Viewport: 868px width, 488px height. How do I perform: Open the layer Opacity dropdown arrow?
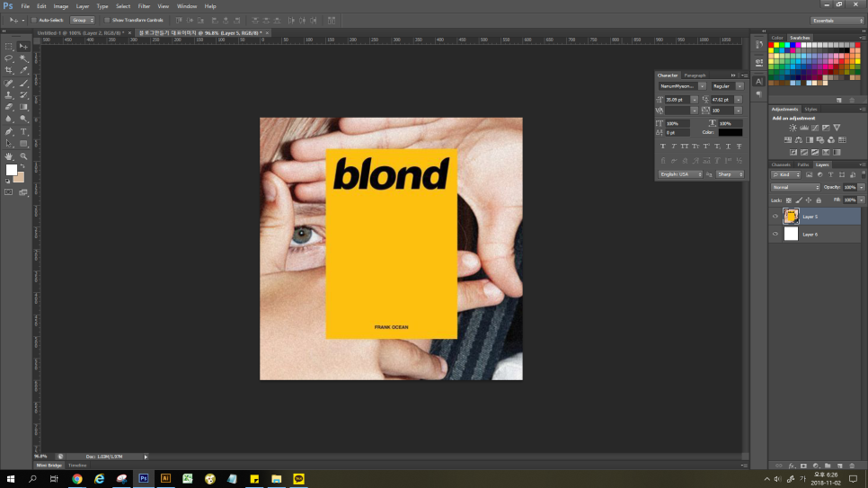click(x=862, y=187)
